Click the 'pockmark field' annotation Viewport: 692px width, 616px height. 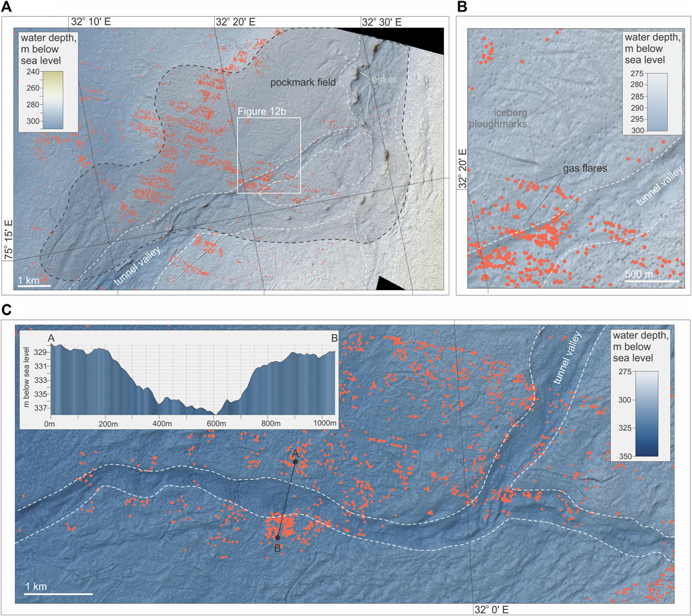303,82
